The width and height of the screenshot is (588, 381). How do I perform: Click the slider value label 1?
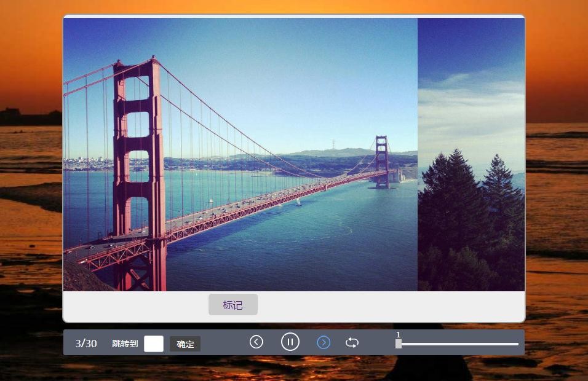pos(398,334)
